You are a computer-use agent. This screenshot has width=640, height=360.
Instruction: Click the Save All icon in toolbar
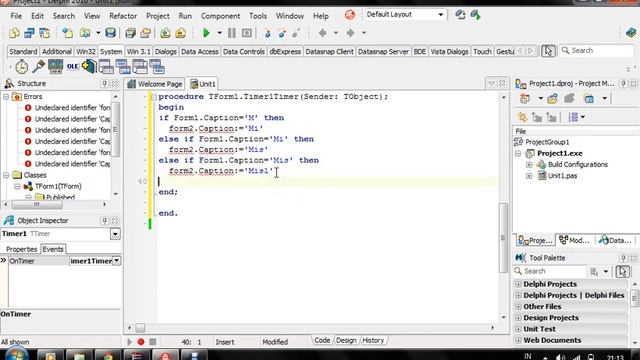(x=130, y=33)
